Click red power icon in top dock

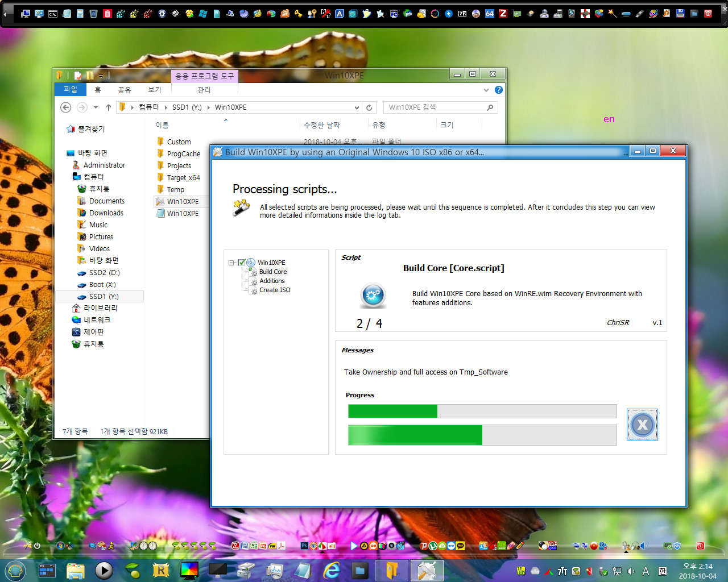point(708,14)
